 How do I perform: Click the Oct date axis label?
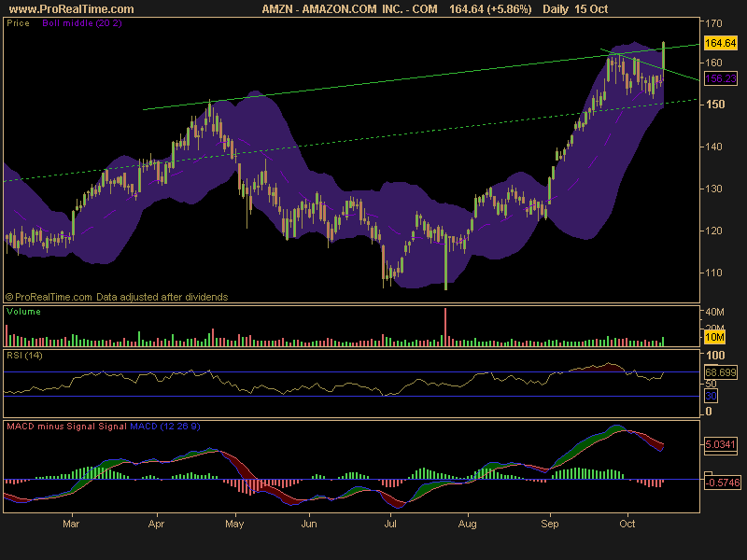click(627, 524)
